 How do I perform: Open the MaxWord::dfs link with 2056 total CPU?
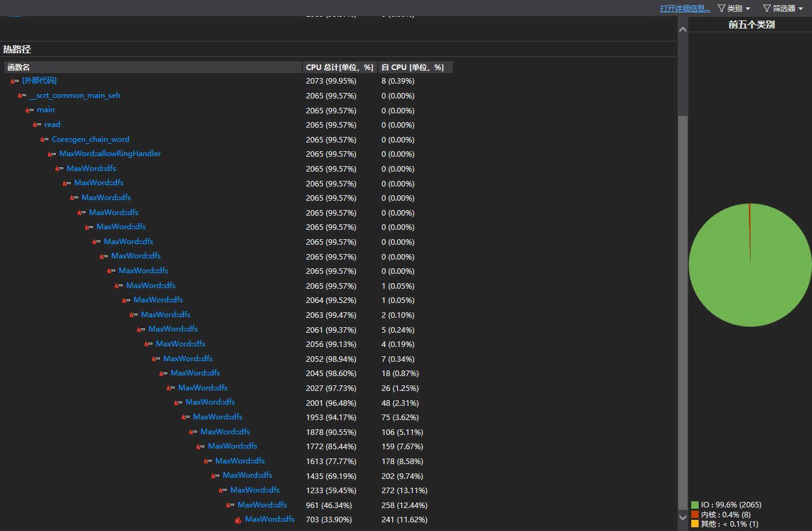point(181,344)
